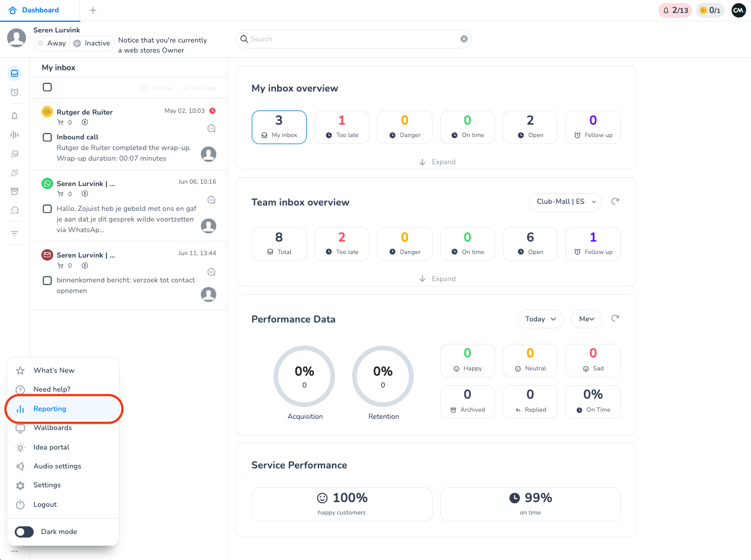
Task: Click the notifications bell in sidebar
Action: coord(15,116)
